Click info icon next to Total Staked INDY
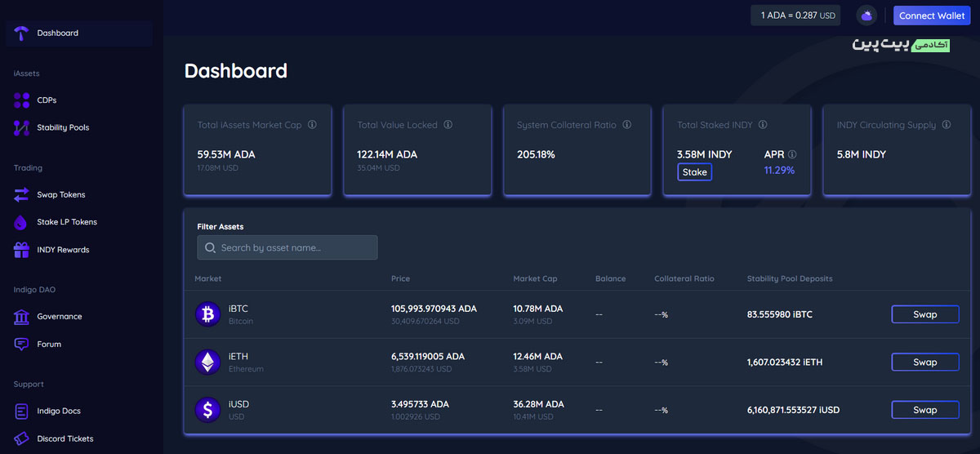 (x=763, y=126)
